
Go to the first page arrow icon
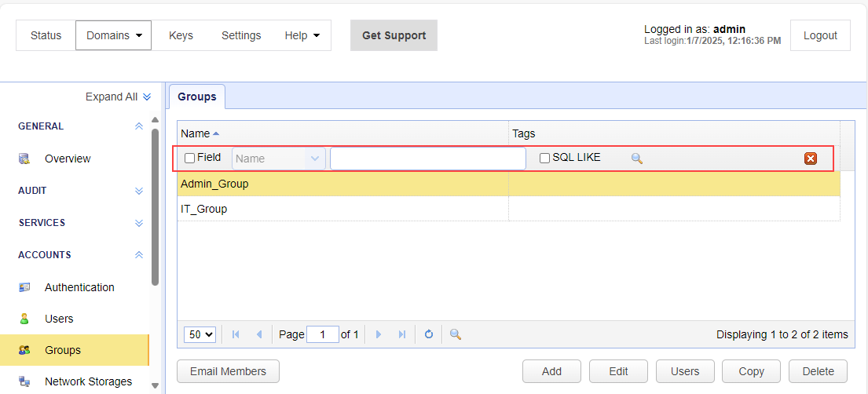(236, 334)
